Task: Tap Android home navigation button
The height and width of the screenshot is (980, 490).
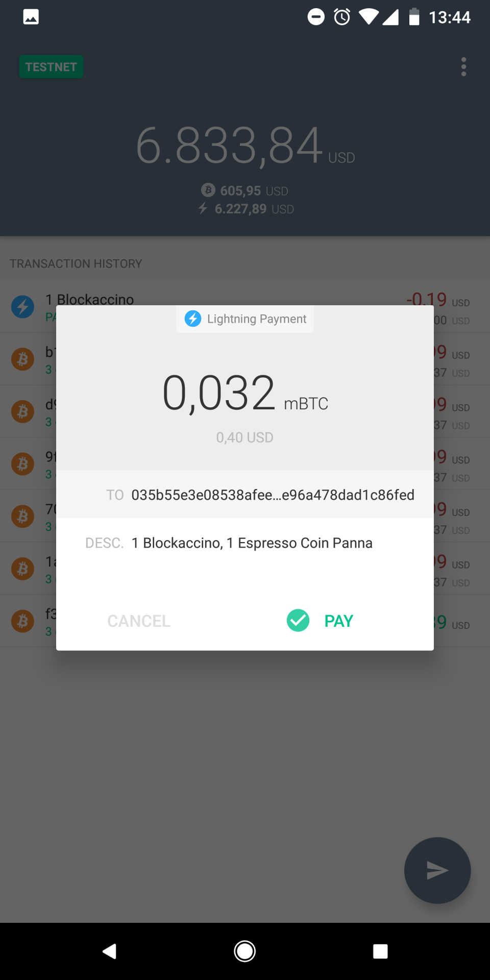Action: (x=245, y=951)
